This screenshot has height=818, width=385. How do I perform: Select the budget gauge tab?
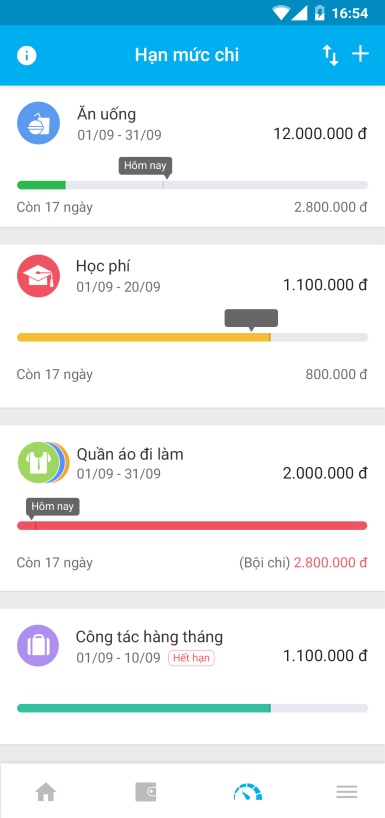point(248,791)
